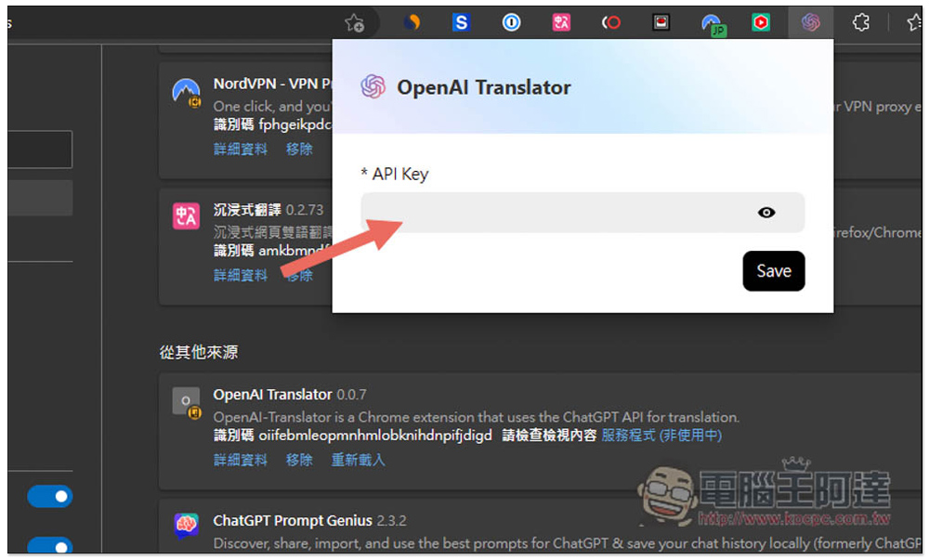Viewport: 929px width, 560px height.
Task: Click the 從其他來源 section heading
Action: click(x=199, y=352)
